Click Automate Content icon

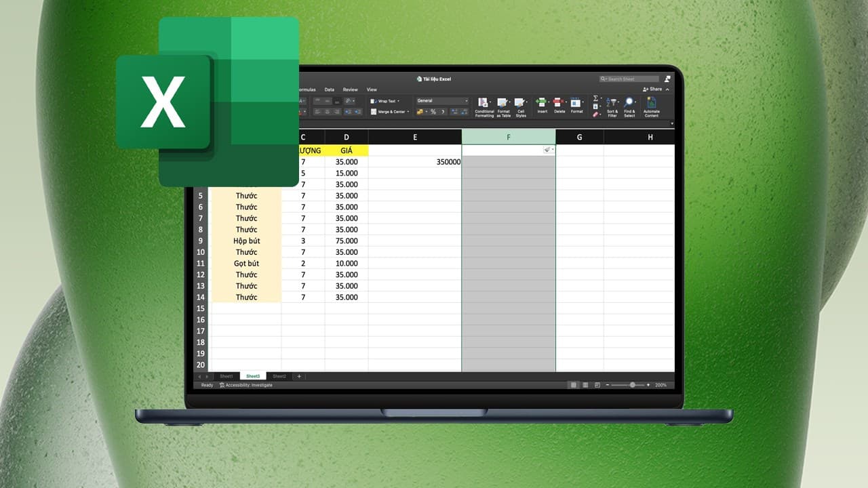[652, 102]
